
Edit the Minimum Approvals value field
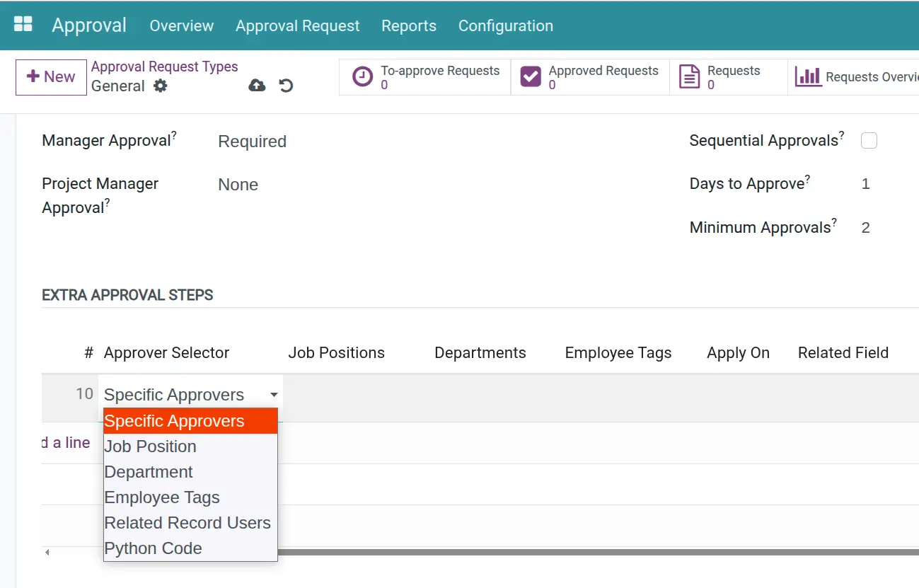pyautogui.click(x=866, y=228)
